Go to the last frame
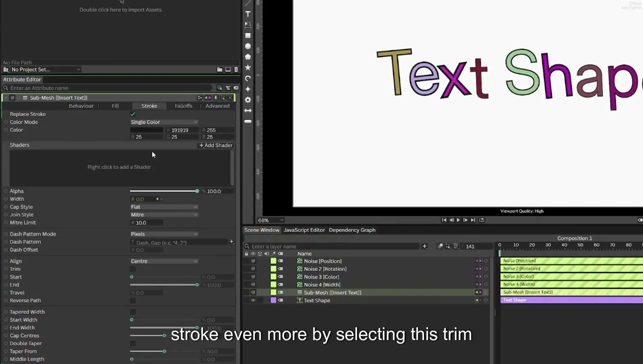 click(473, 220)
